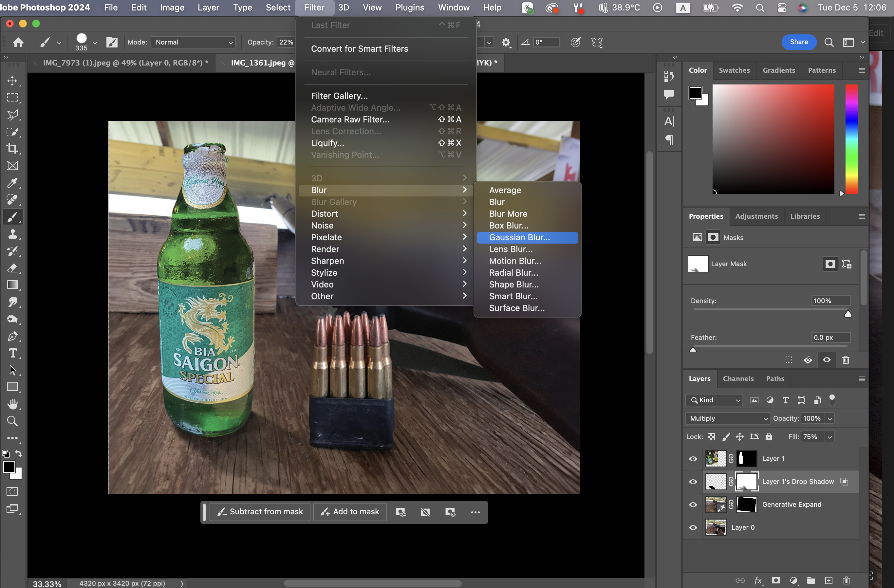
Task: Click the blue Share button
Action: [x=799, y=42]
